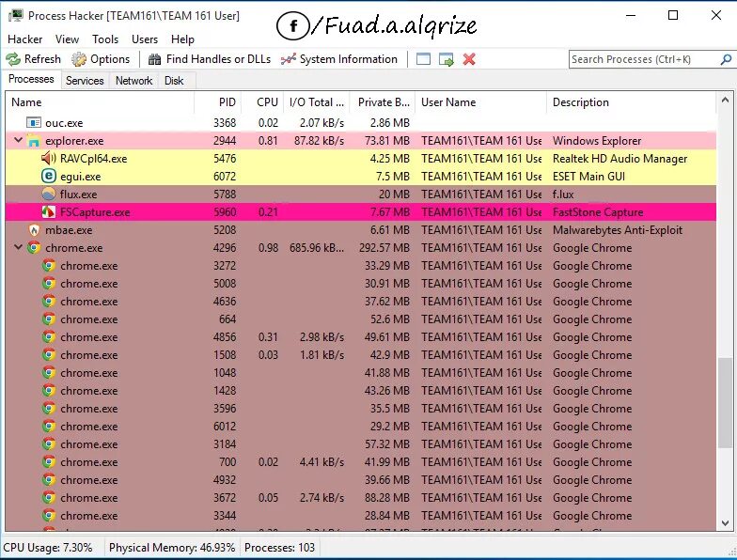Screen dimensions: 737x560
Task: Click the red X terminate icon
Action: click(469, 59)
